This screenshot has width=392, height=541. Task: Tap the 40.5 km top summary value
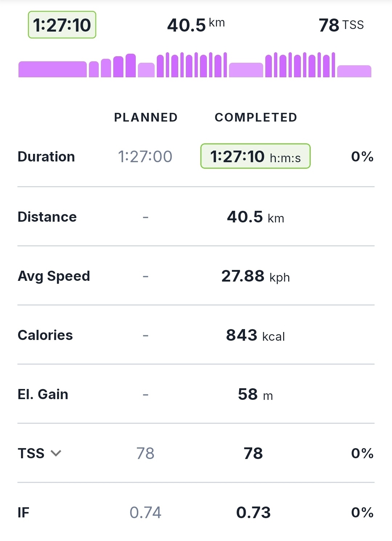(196, 25)
